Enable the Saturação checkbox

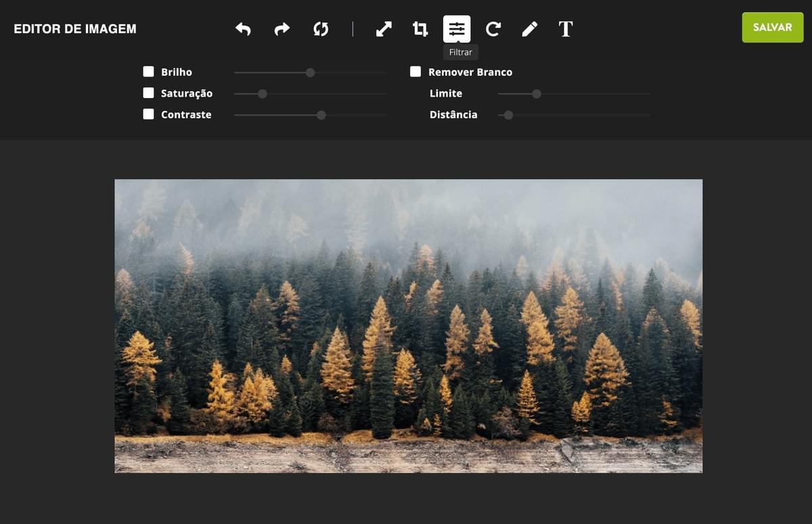pyautogui.click(x=149, y=93)
